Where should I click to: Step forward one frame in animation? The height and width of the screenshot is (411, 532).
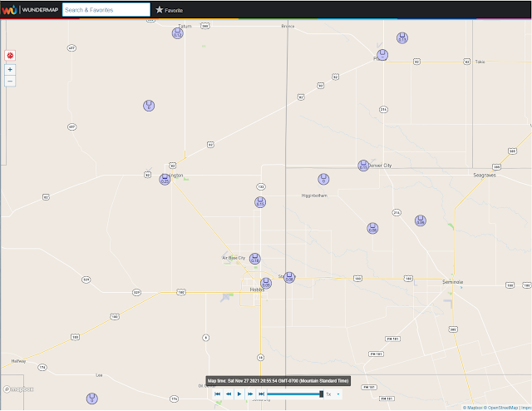click(x=250, y=394)
